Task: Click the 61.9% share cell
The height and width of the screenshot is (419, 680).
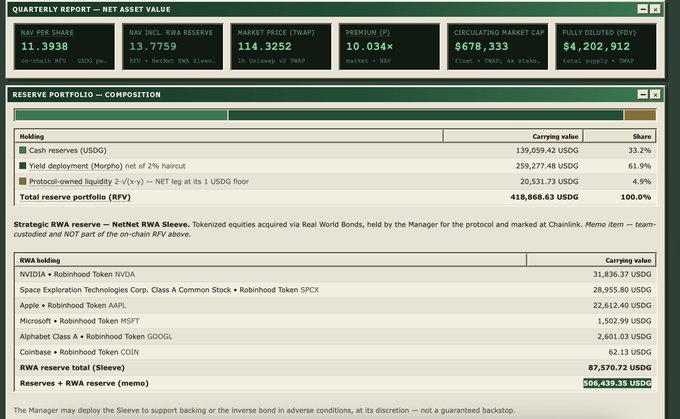Action: 640,166
